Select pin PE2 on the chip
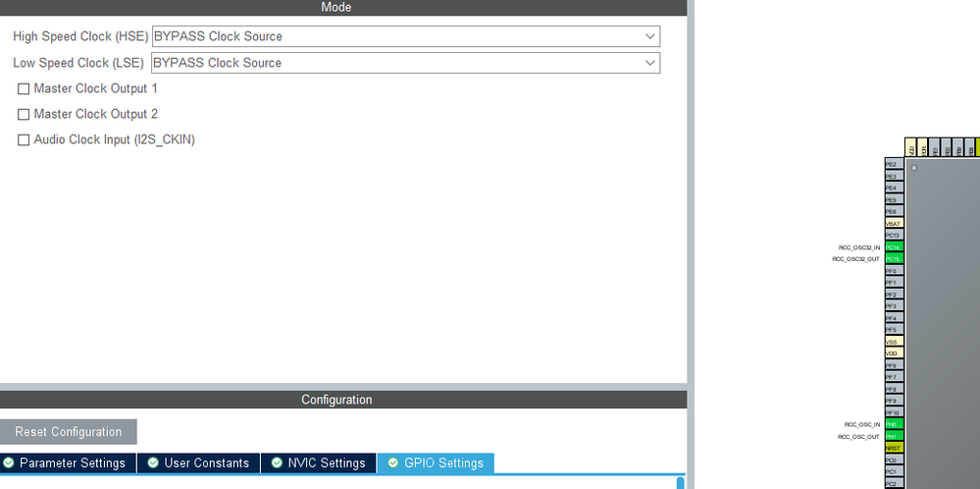 tap(895, 164)
